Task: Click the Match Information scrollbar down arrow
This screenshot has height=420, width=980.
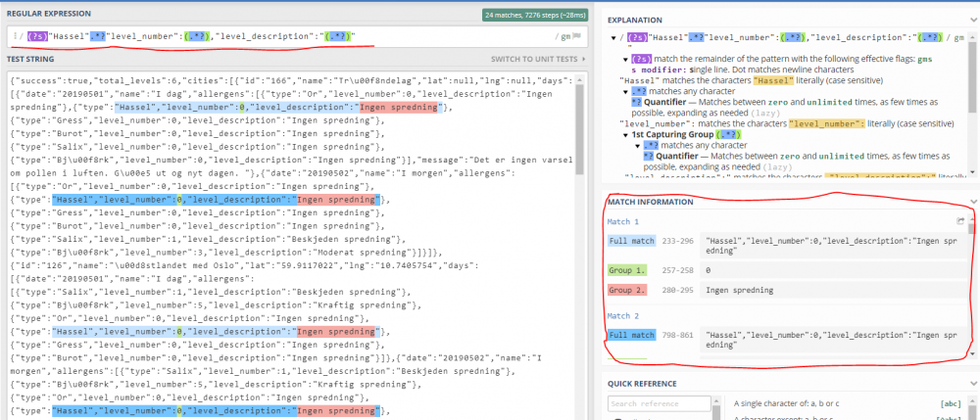Action: pyautogui.click(x=971, y=353)
